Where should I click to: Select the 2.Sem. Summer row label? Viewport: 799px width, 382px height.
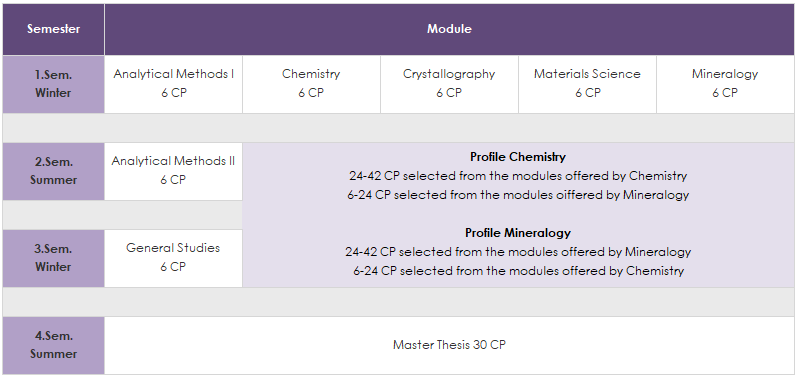54,171
